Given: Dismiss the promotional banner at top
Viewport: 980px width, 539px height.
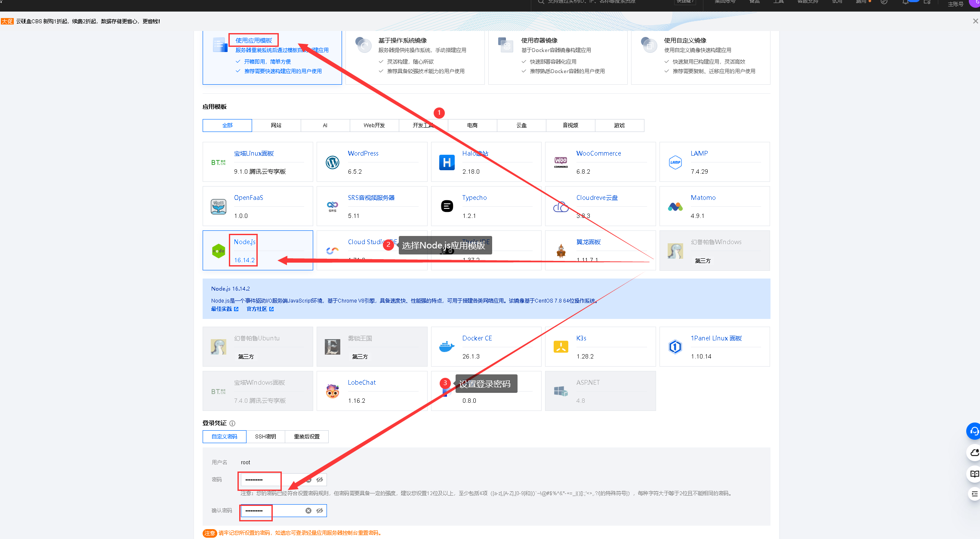Looking at the screenshot, I should tap(975, 21).
